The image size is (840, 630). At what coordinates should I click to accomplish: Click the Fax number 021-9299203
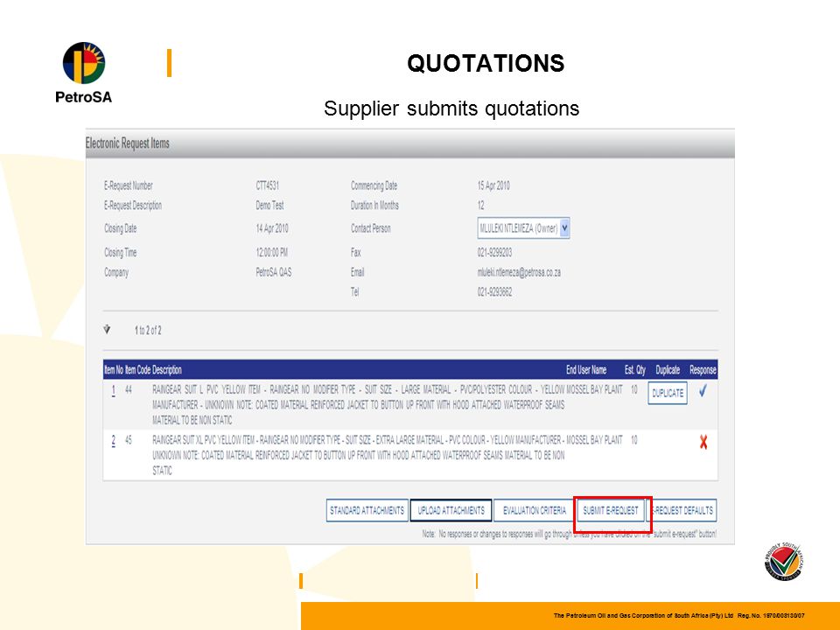[494, 252]
